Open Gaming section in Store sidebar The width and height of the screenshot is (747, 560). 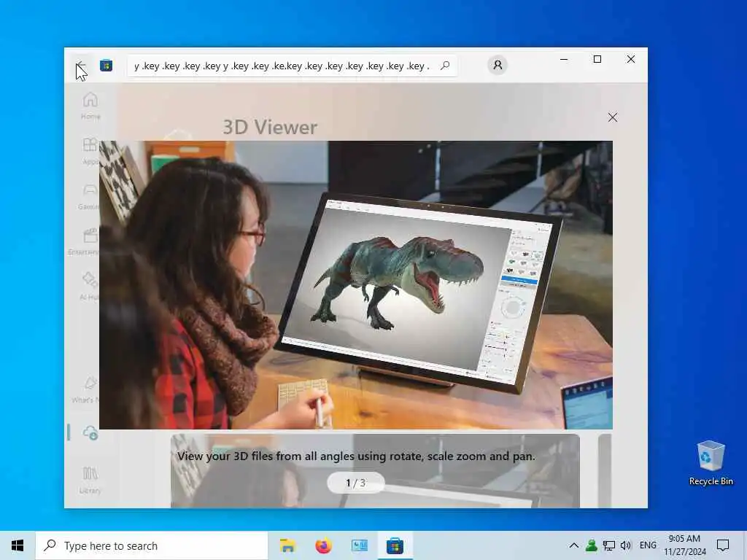coord(89,197)
